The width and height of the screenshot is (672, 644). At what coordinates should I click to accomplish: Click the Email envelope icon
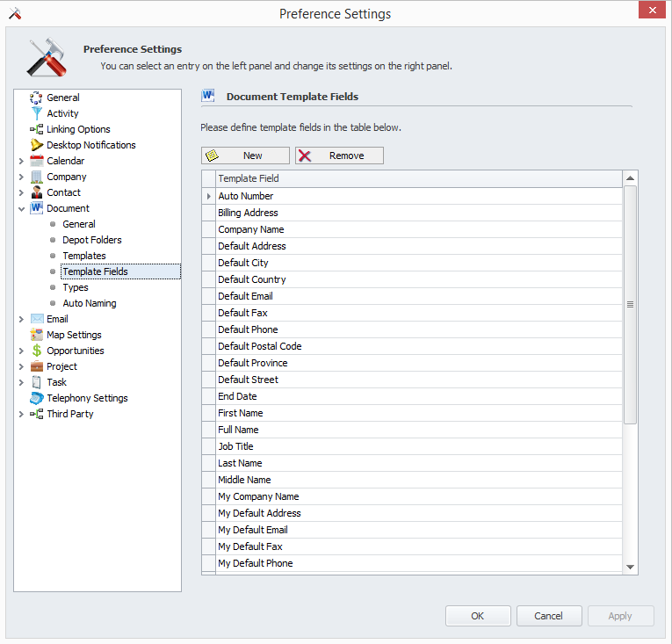(x=37, y=319)
